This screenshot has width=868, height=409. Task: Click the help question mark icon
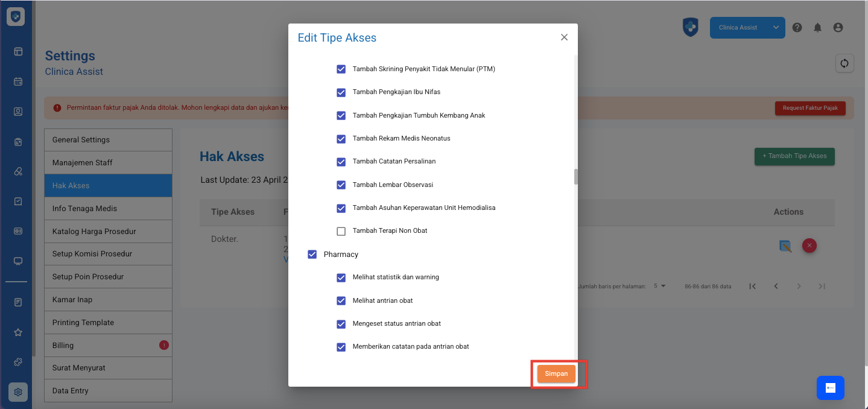tap(797, 28)
